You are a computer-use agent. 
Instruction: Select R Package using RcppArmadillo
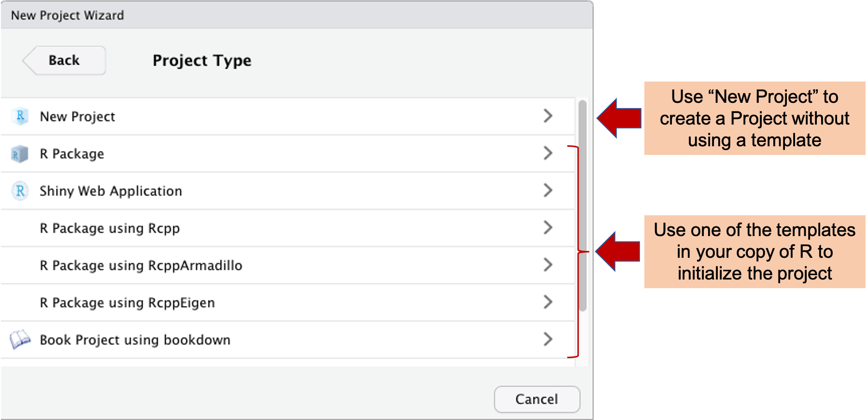tap(141, 265)
